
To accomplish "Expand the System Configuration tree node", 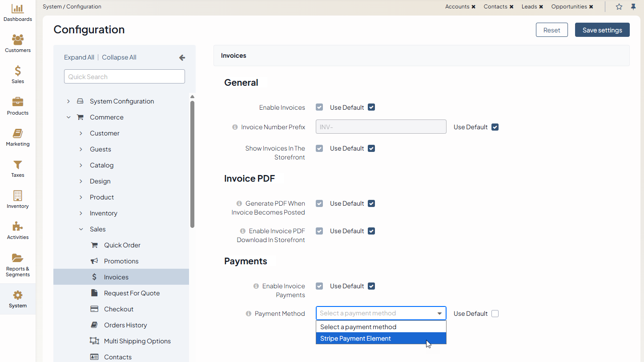I will (x=68, y=101).
